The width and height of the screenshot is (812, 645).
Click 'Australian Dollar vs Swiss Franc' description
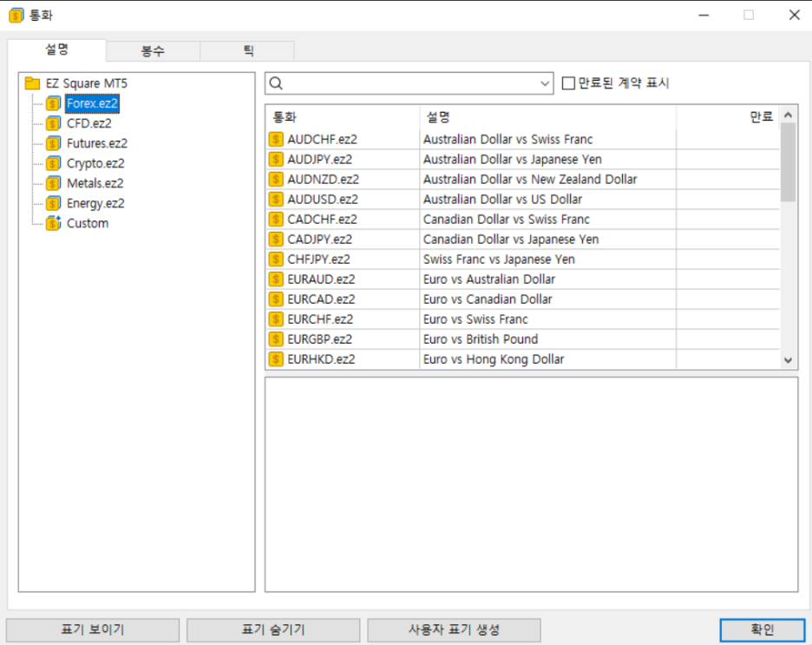508,140
